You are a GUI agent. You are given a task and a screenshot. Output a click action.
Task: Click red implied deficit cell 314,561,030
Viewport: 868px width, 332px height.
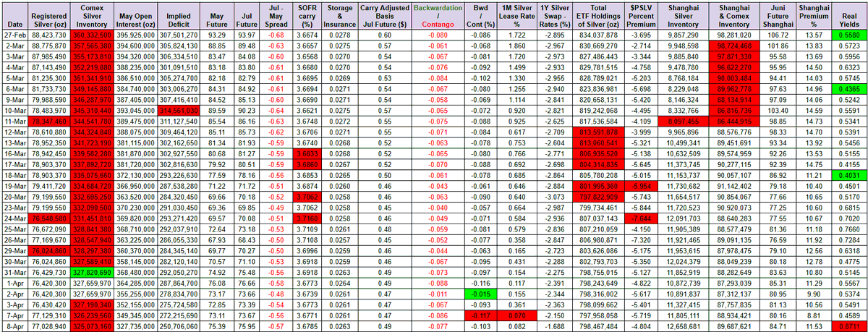[x=177, y=110]
